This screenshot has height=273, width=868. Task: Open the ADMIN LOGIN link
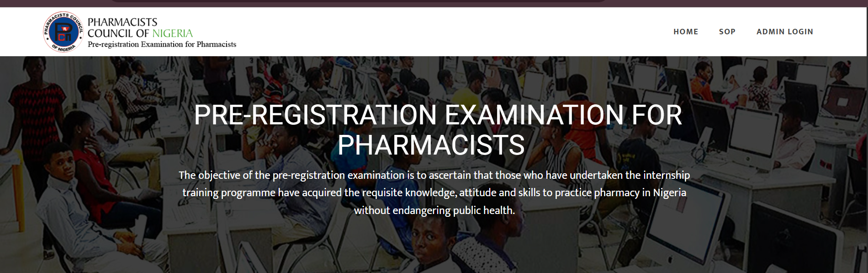pos(784,32)
